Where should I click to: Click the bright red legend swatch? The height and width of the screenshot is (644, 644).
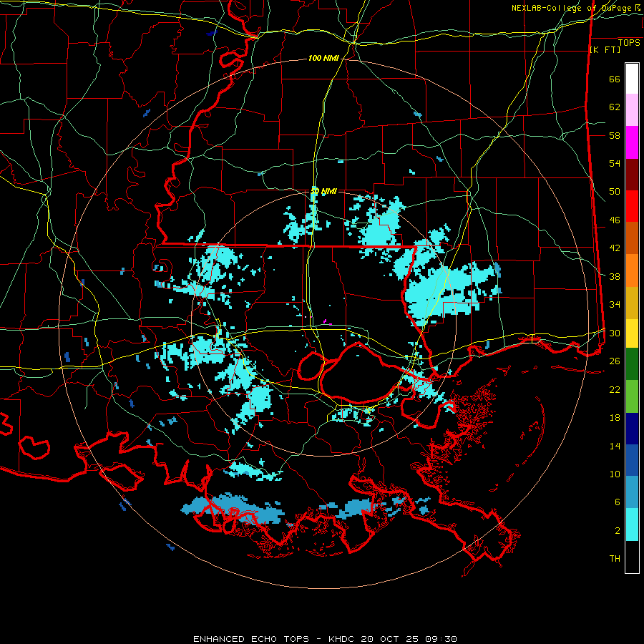(x=632, y=207)
